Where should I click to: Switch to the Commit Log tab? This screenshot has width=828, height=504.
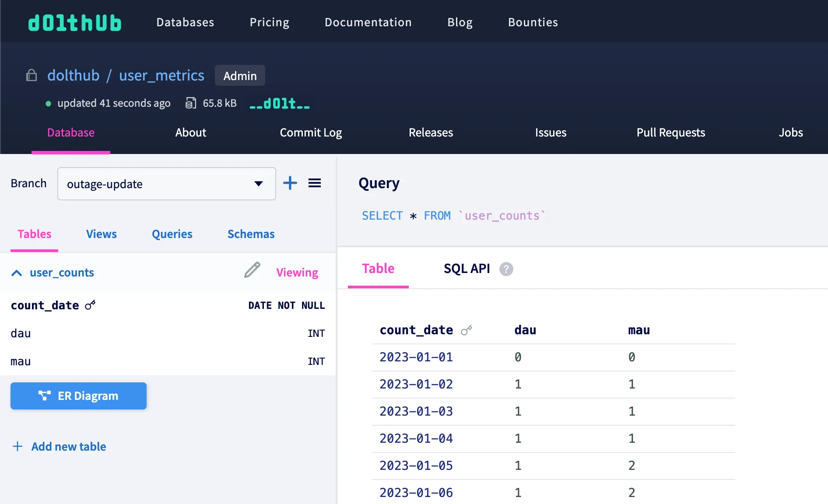[310, 133]
